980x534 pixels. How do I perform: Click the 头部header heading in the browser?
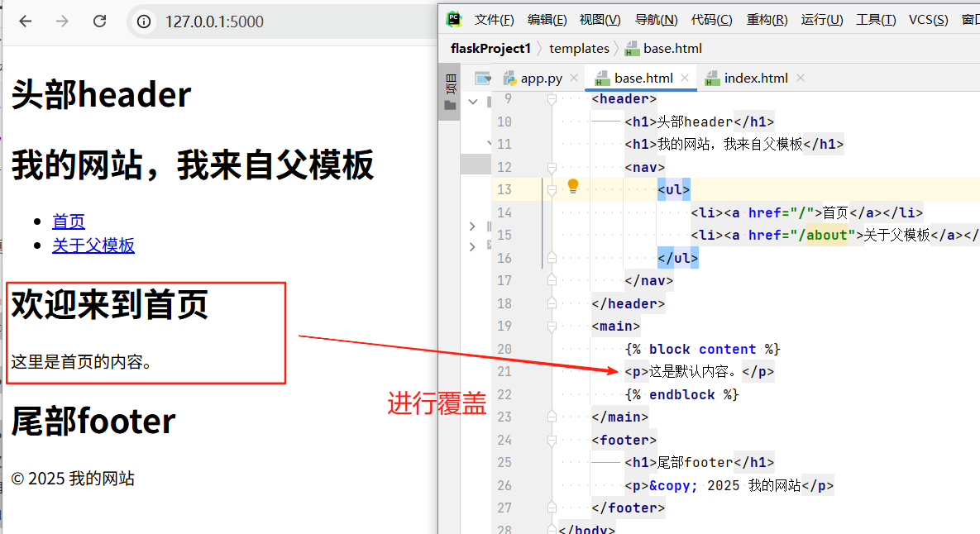coord(101,94)
